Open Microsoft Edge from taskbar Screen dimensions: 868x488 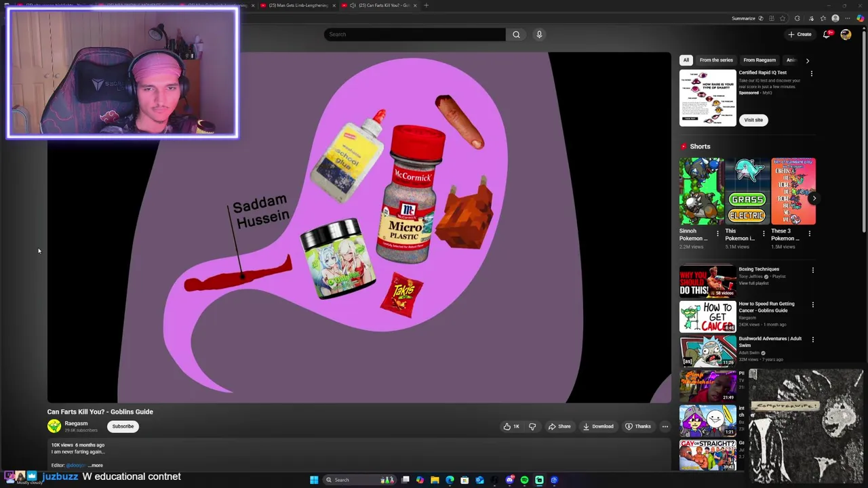[450, 480]
